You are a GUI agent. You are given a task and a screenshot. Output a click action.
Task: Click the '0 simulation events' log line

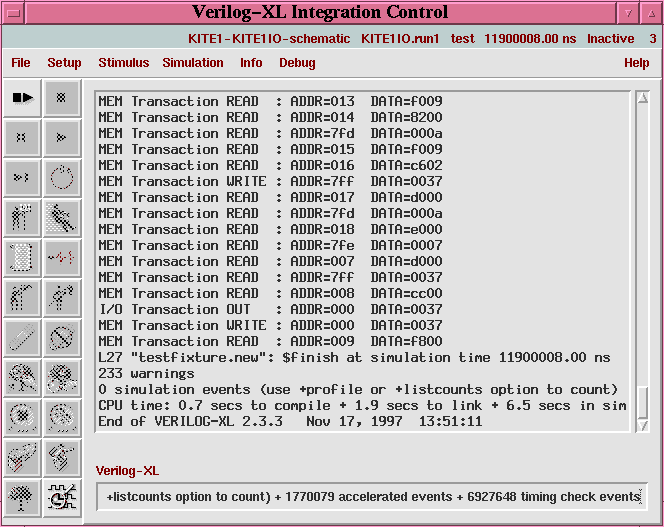pos(358,389)
